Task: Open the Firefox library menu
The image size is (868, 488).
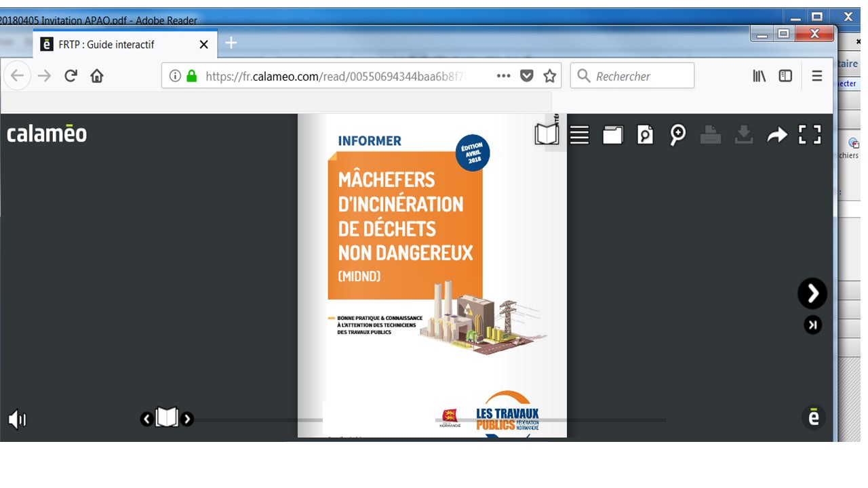Action: point(759,76)
